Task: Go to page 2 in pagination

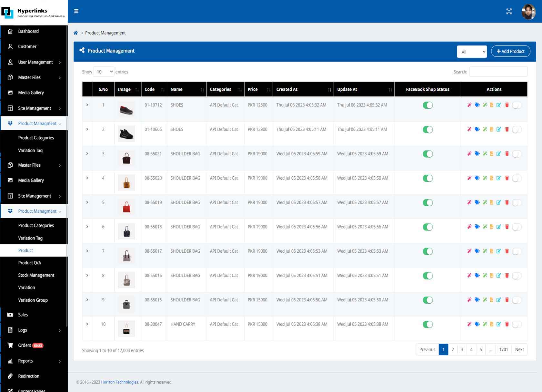Action: pos(453,349)
